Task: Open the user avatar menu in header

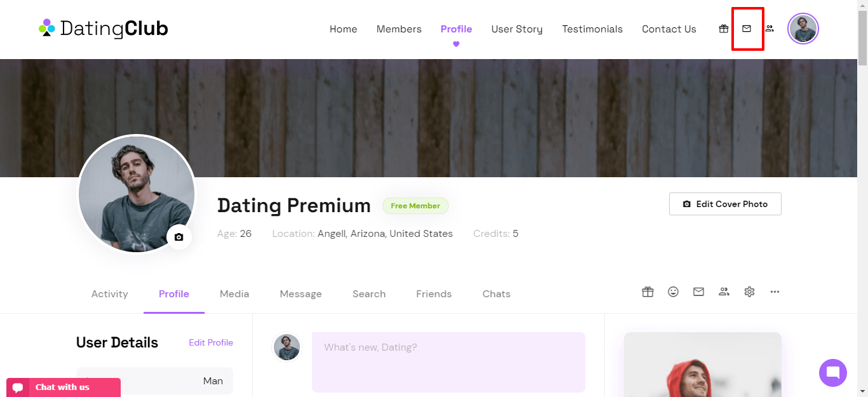Action: coord(803,29)
